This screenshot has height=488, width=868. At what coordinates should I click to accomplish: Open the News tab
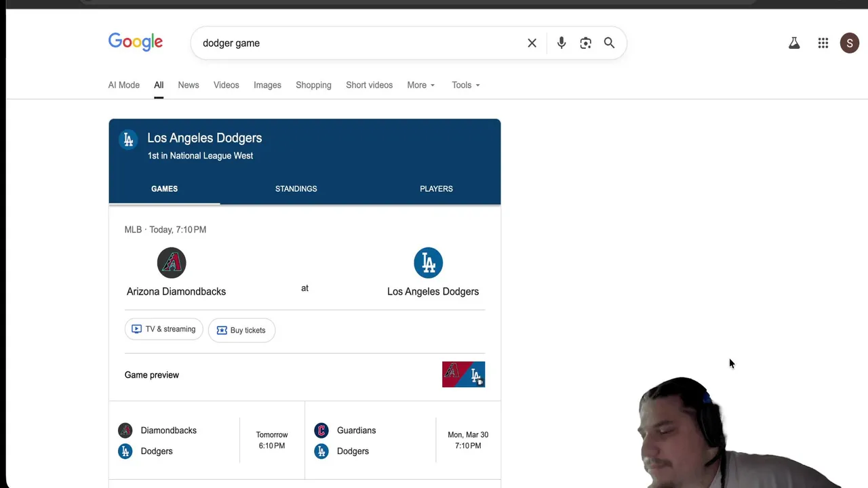189,85
